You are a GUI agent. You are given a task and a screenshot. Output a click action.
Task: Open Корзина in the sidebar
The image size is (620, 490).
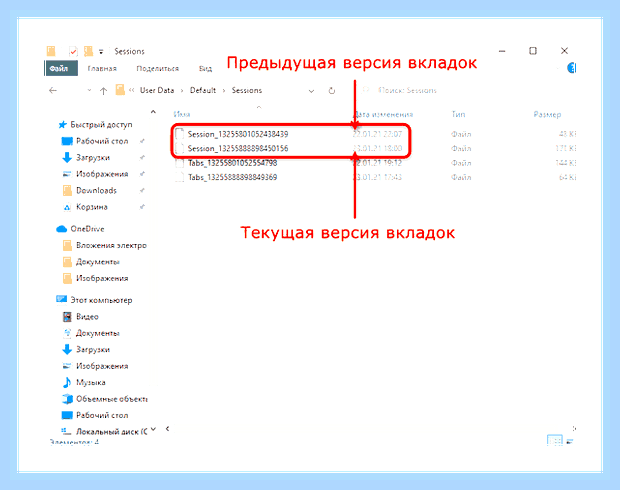92,207
